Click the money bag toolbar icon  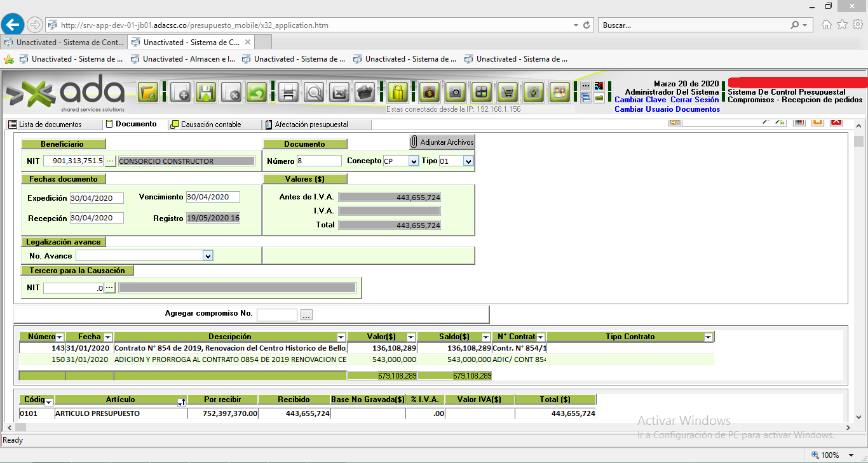point(430,93)
